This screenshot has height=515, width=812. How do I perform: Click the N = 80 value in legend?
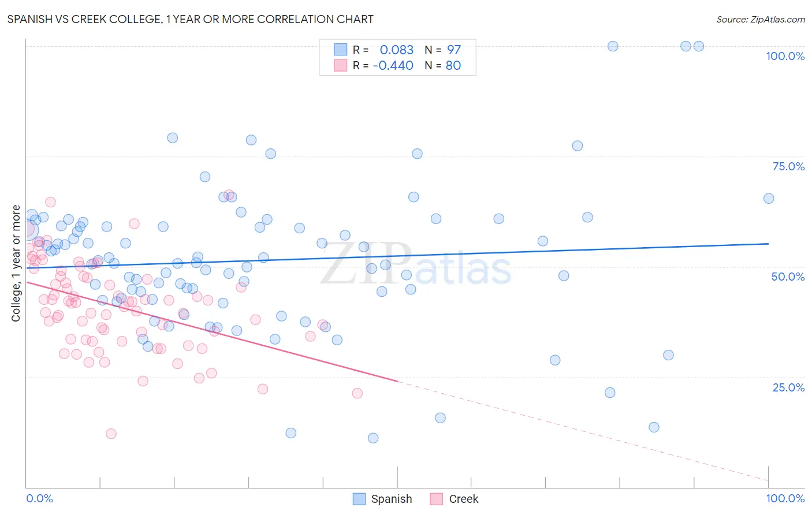click(443, 65)
